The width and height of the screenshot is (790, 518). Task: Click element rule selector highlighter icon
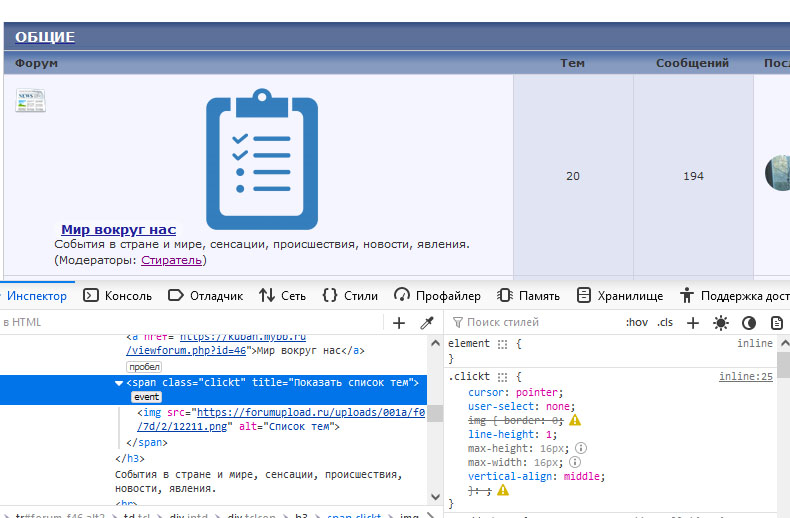pos(502,344)
